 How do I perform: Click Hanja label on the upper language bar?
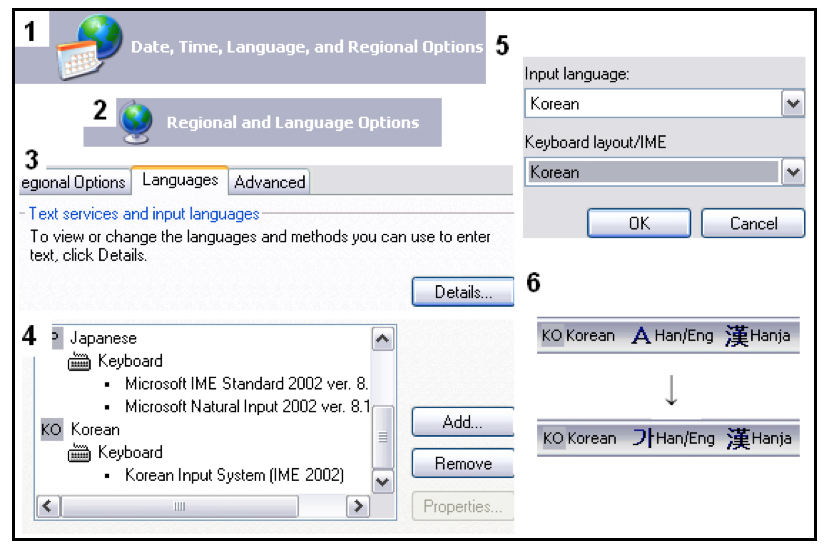coord(770,336)
